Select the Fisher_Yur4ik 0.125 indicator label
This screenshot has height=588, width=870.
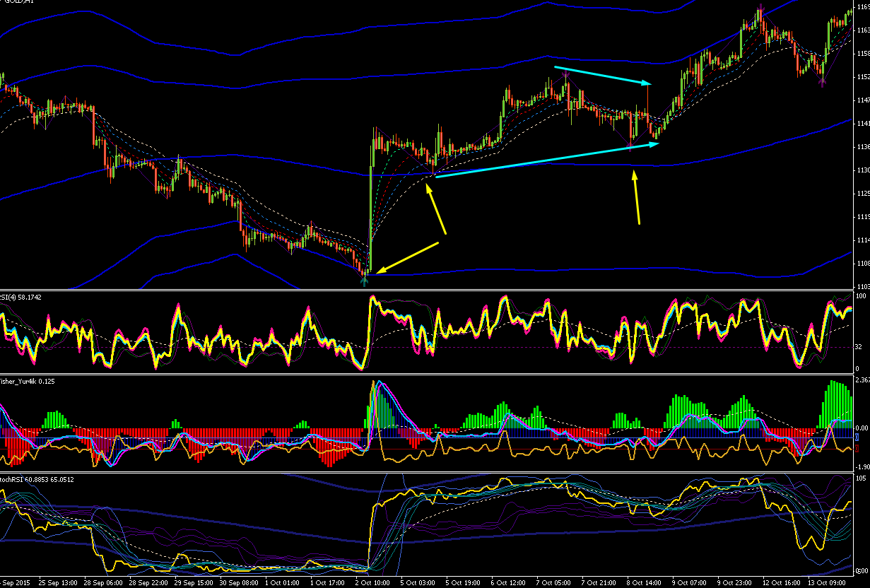(x=28, y=381)
